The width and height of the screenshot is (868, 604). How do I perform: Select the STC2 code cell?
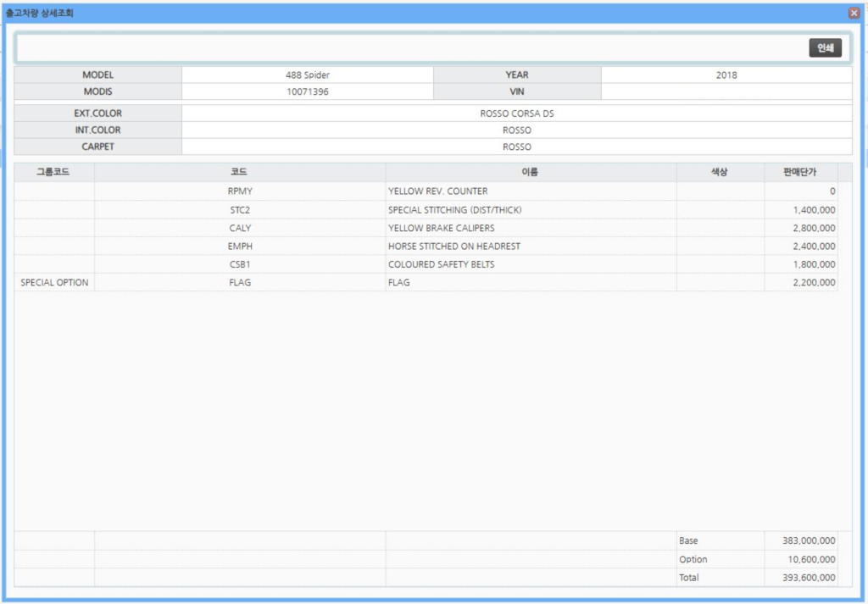click(240, 209)
